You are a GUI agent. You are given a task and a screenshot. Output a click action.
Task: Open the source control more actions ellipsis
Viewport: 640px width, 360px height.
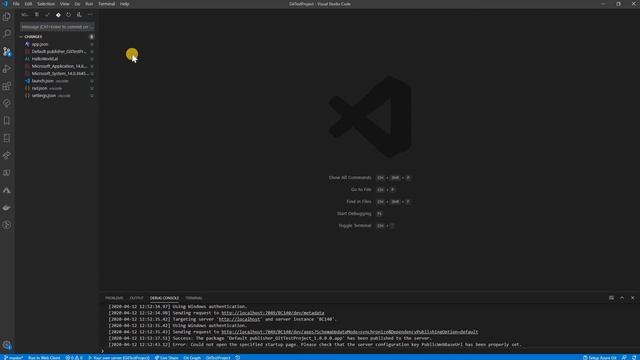point(90,15)
